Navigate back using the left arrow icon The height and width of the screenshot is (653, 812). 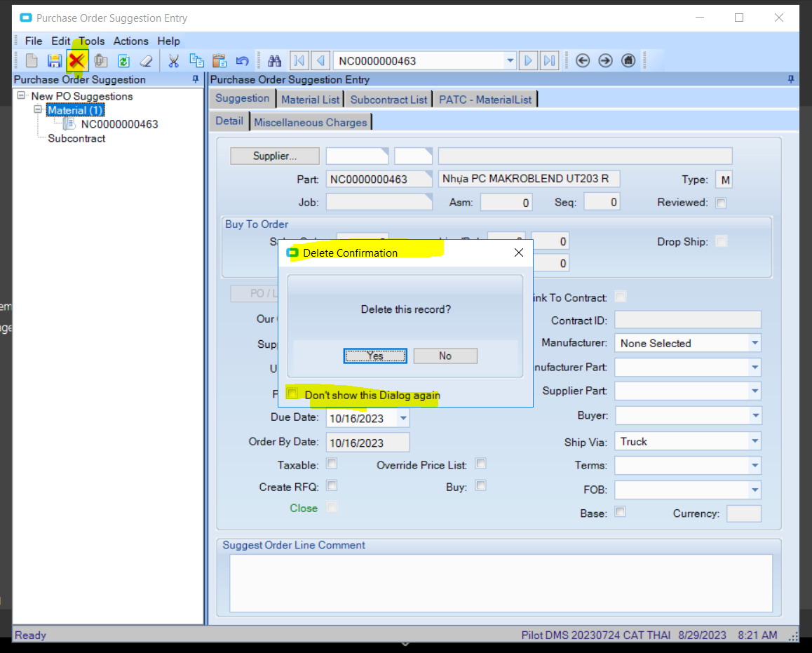pos(583,60)
